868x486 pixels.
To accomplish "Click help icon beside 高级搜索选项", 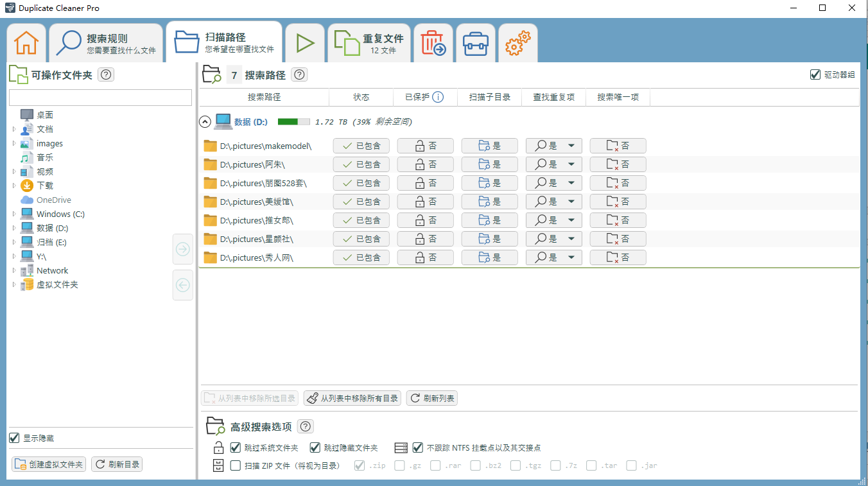I will (x=306, y=426).
